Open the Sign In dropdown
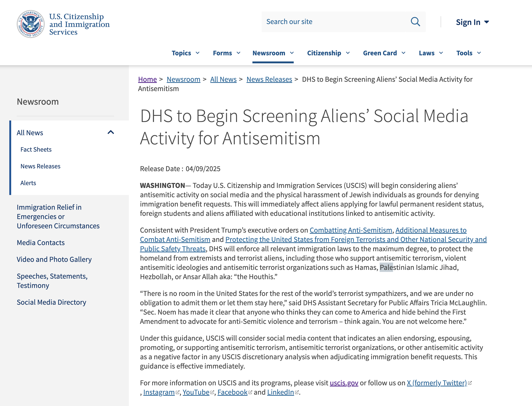The width and height of the screenshot is (532, 406). [472, 22]
